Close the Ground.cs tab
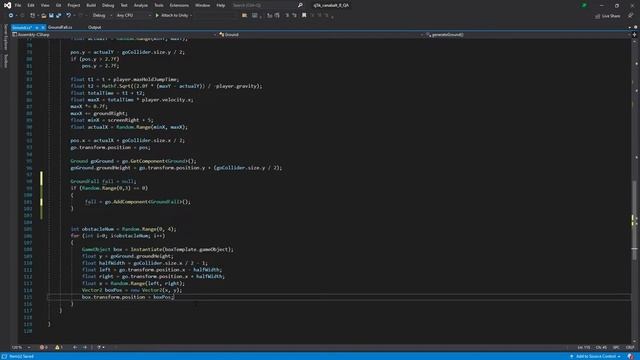This screenshot has width=640, height=360. click(x=43, y=27)
